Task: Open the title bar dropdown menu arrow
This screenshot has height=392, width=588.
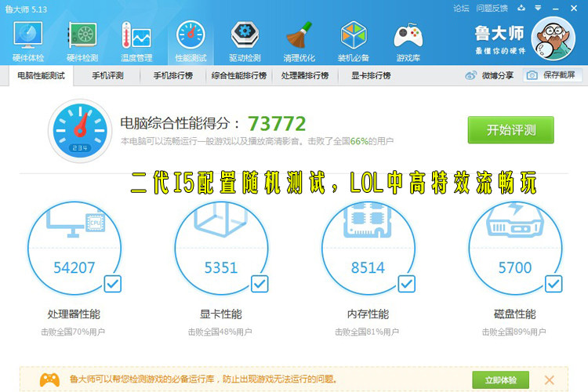Action: coord(538,8)
